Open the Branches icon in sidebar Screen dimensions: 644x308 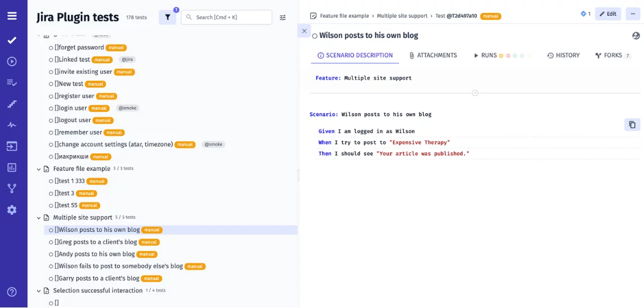(12, 188)
